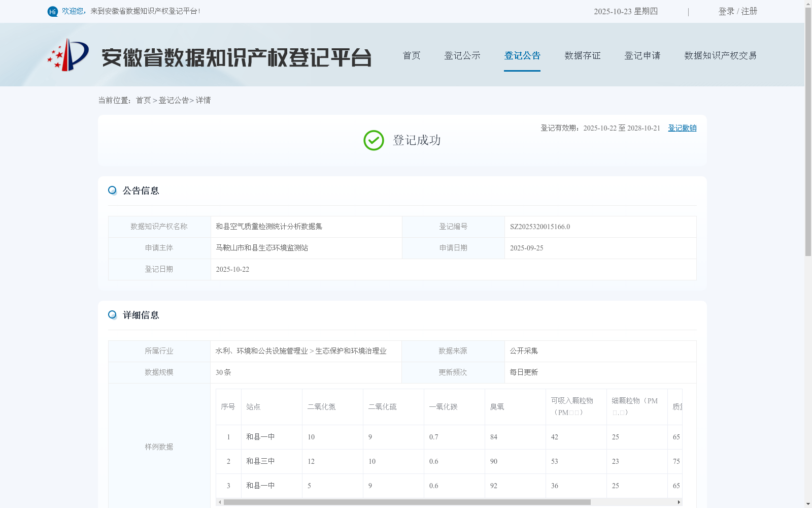The image size is (812, 508).
Task: Click the data source value 公开采集
Action: [524, 351]
